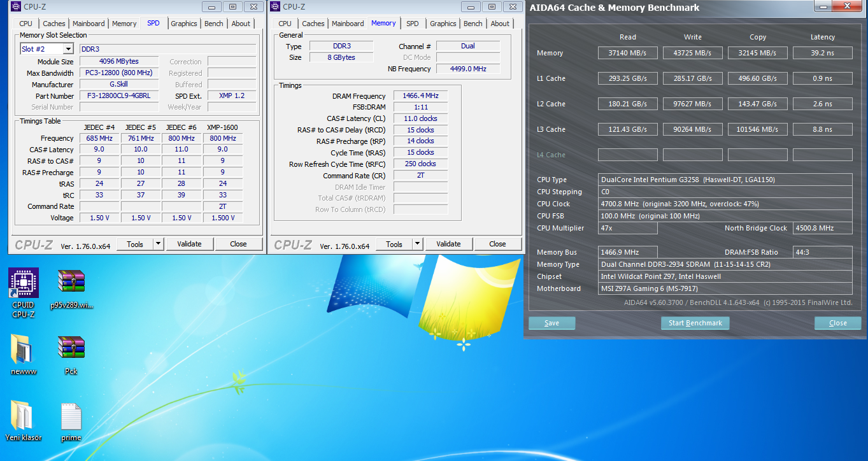868x461 pixels.
Task: Click Validate in SPD window
Action: pos(189,244)
